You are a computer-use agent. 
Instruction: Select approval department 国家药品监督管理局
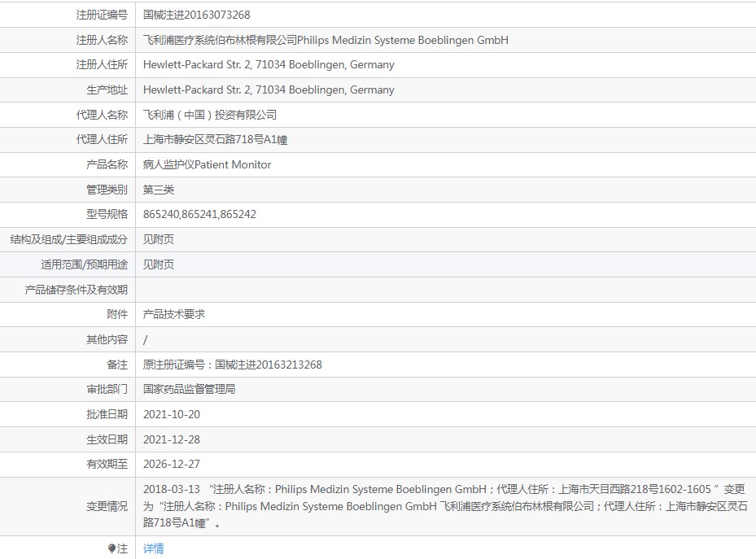pos(189,390)
